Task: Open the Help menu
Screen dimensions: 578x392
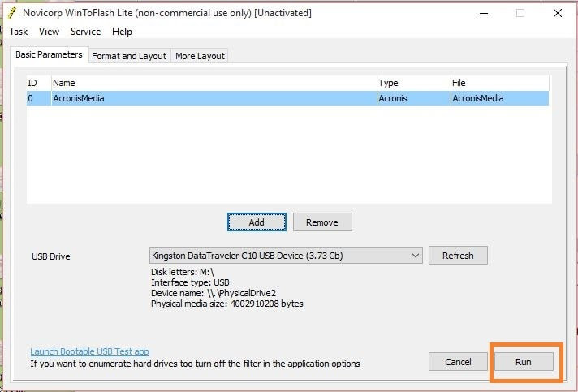Action: tap(122, 32)
